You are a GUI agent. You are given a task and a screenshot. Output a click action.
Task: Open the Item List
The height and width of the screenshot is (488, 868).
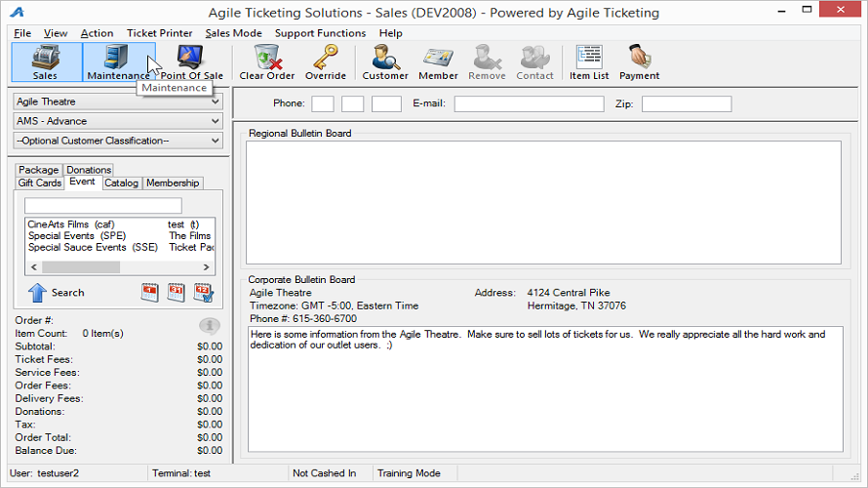coord(588,61)
